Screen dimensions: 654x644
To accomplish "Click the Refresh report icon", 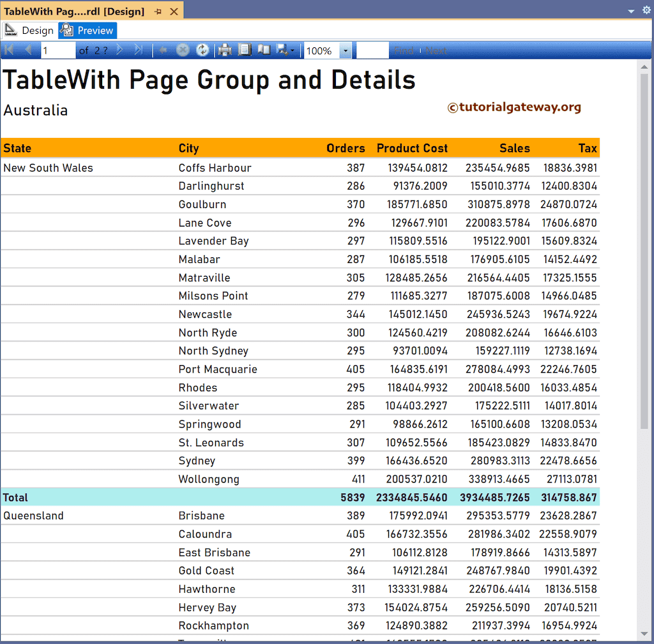I will pyautogui.click(x=202, y=50).
